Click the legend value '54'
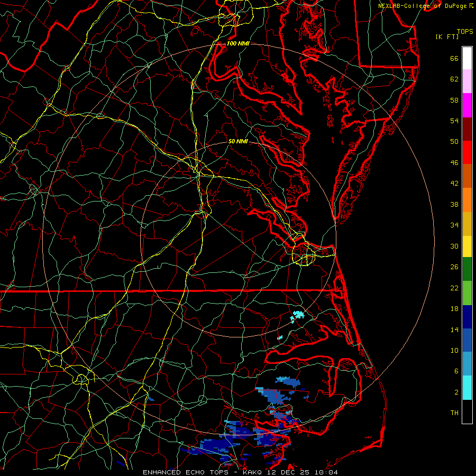Screen dimensions: 476x476 [x=454, y=121]
